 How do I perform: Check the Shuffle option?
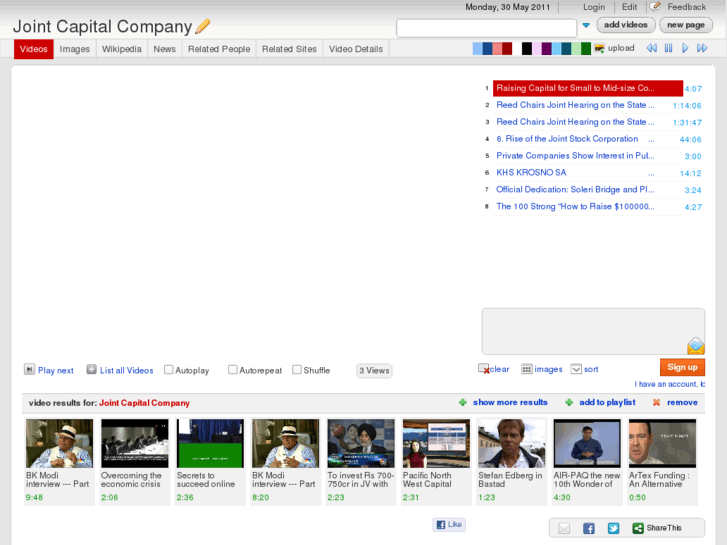click(297, 370)
